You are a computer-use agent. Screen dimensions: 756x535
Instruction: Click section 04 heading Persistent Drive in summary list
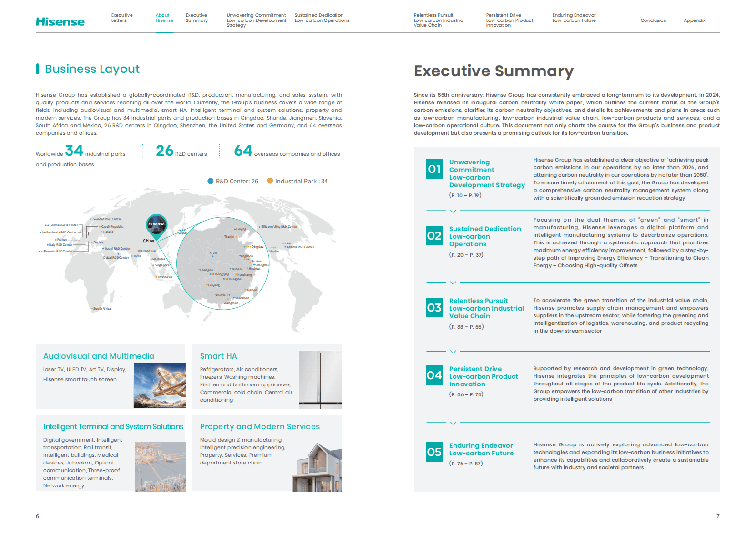click(x=484, y=376)
